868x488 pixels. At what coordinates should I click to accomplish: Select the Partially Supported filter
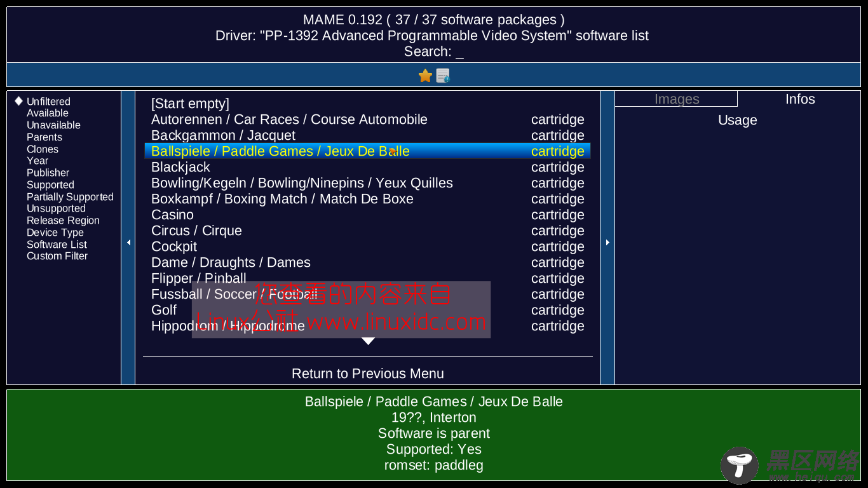pos(70,197)
